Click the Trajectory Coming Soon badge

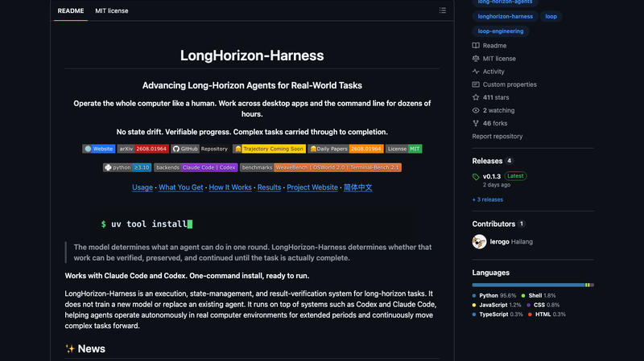[269, 149]
